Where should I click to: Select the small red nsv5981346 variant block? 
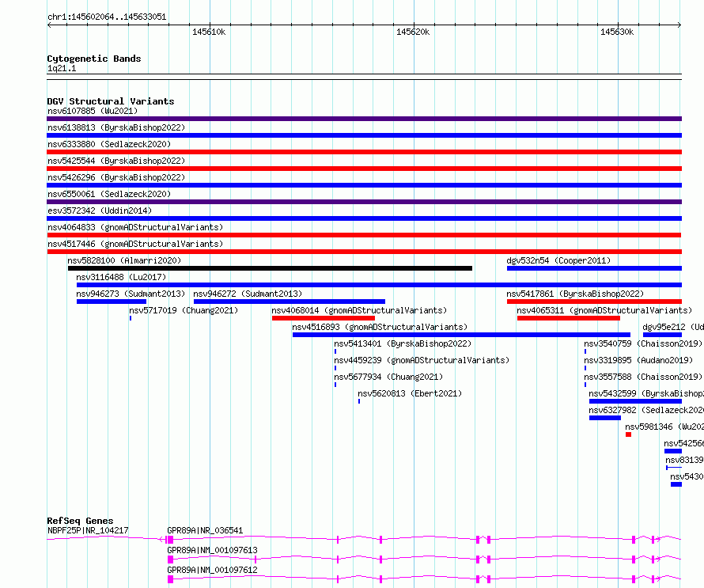[628, 434]
